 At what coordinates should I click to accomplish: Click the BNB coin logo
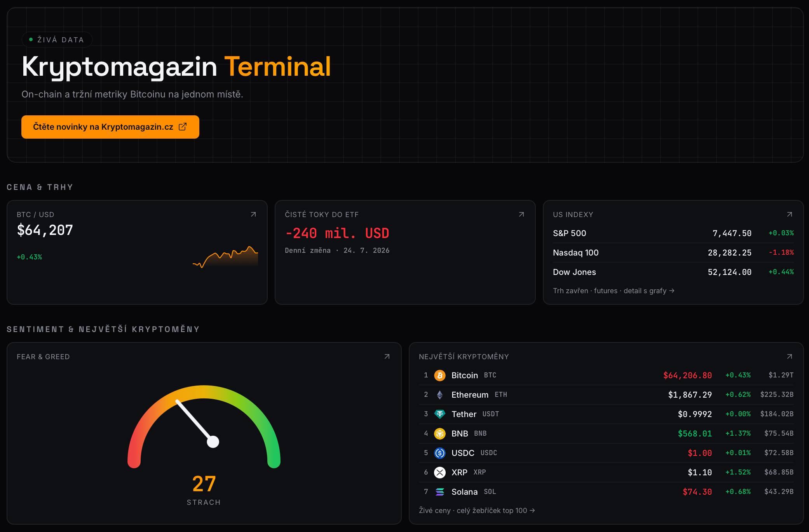click(x=440, y=433)
